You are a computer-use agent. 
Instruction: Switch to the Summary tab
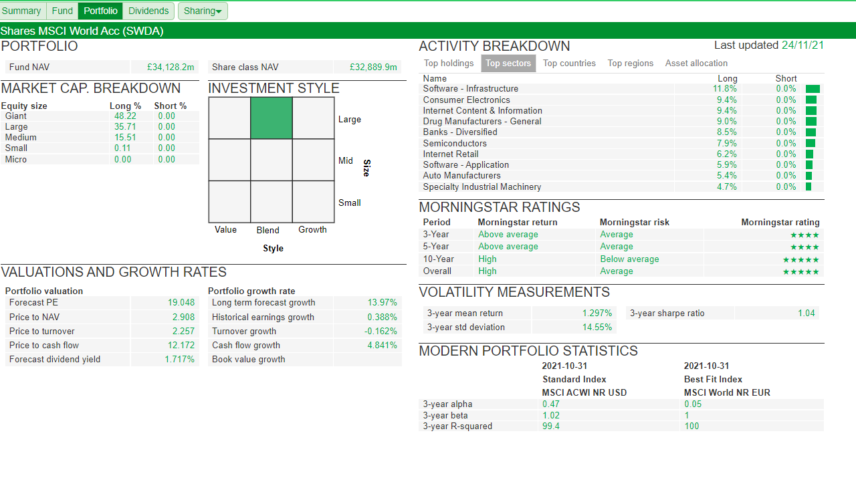pyautogui.click(x=22, y=11)
